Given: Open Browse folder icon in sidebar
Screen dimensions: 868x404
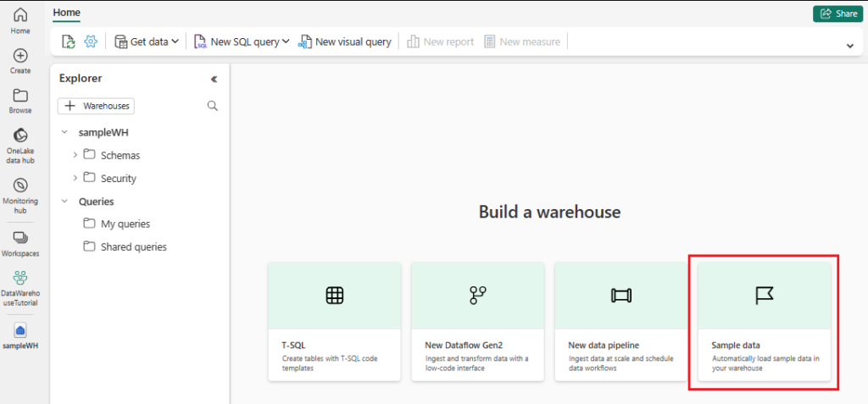Looking at the screenshot, I should [20, 96].
